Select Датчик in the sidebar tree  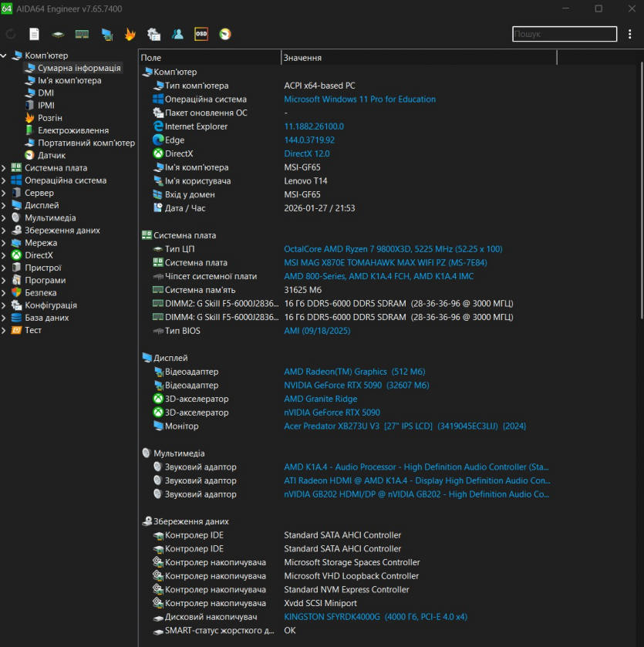tap(51, 155)
